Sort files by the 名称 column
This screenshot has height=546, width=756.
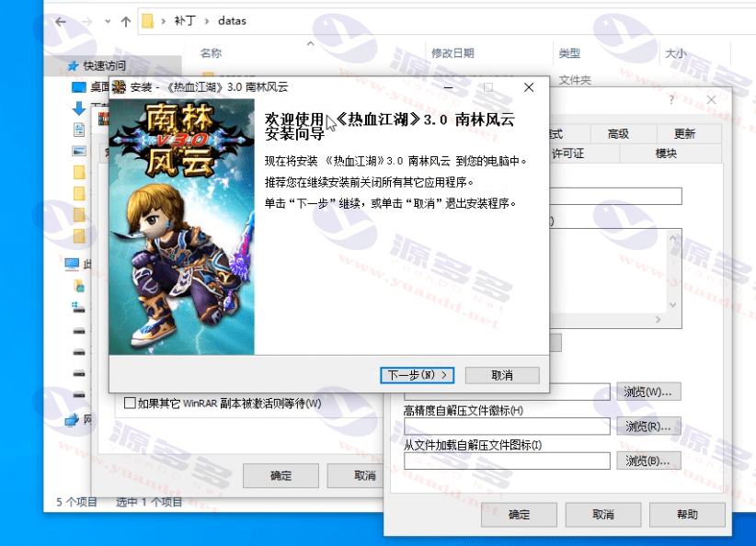click(212, 53)
